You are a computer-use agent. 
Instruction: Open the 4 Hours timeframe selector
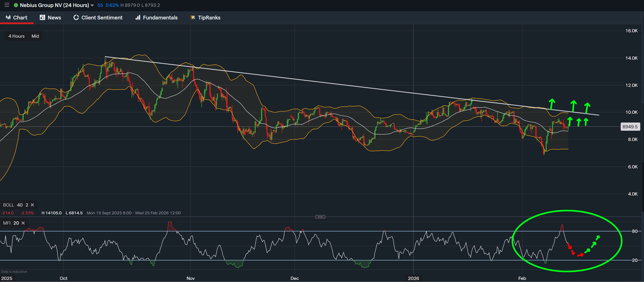16,36
